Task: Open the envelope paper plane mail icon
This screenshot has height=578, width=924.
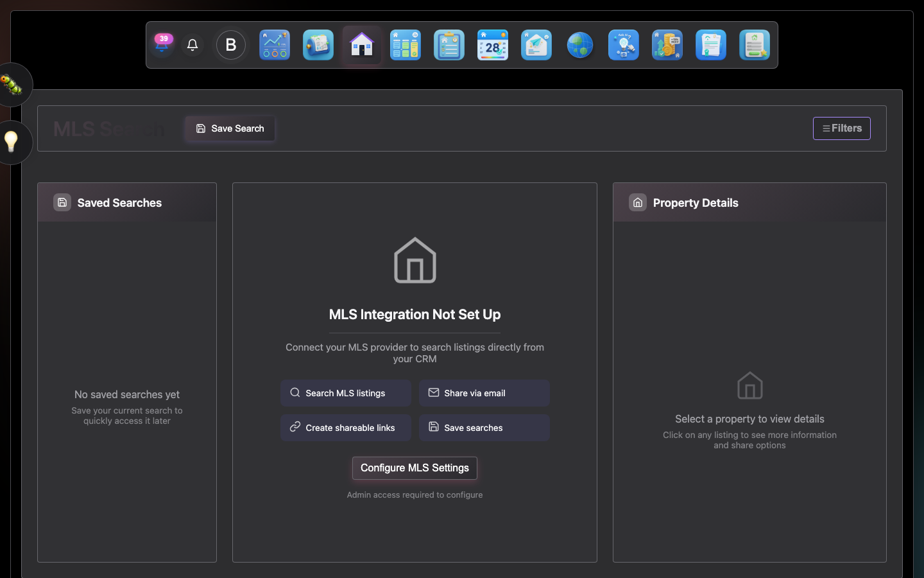Action: (x=536, y=45)
